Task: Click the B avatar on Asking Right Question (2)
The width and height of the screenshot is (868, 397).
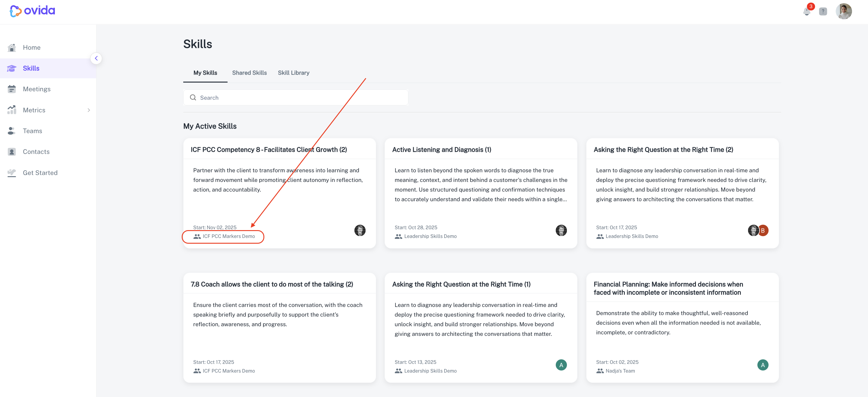Action: click(x=763, y=230)
